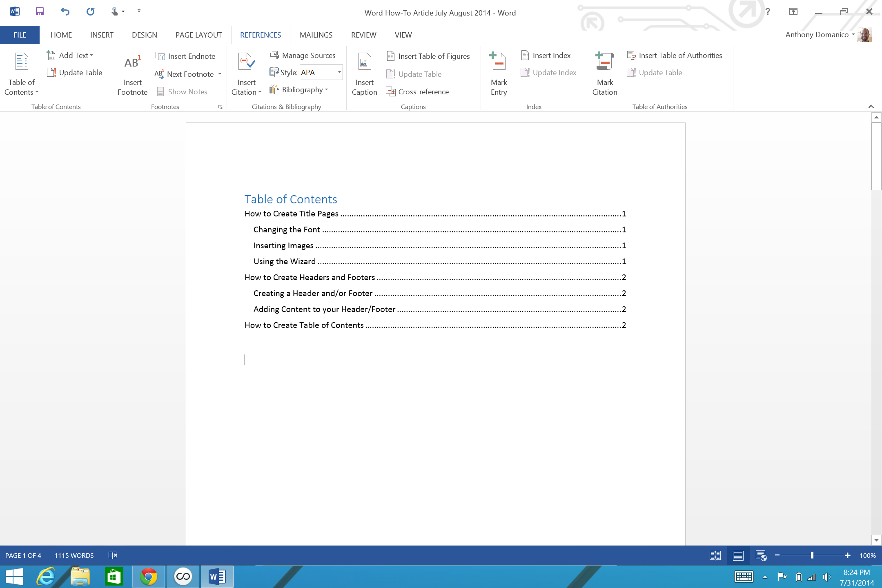Select the REFERENCES ribbon tab
The image size is (882, 588).
tap(261, 35)
